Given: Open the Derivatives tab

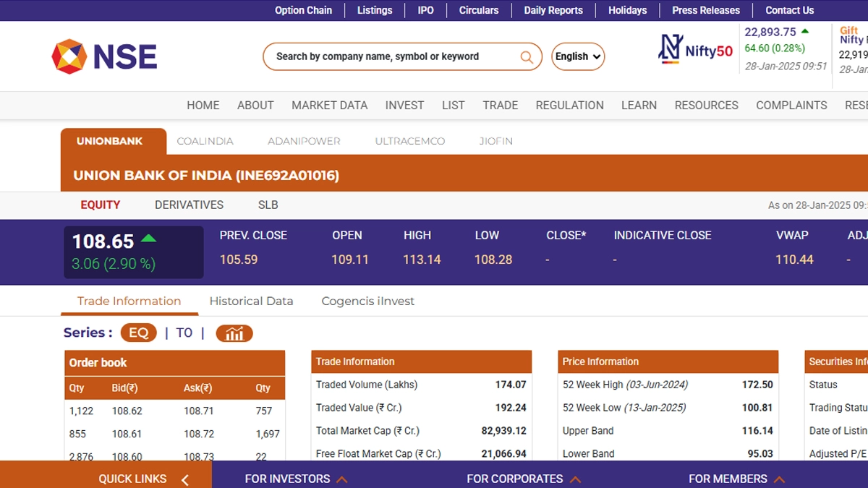Looking at the screenshot, I should click(189, 205).
